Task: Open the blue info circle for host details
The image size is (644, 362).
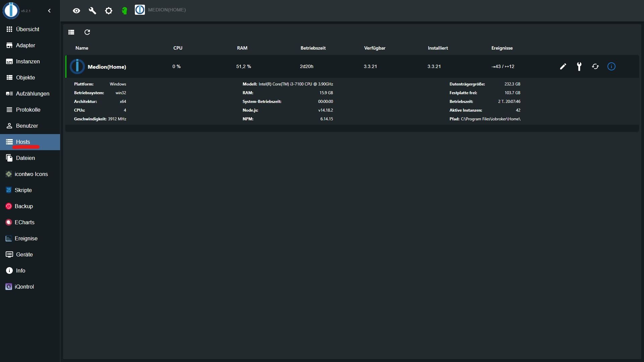Action: [x=611, y=66]
